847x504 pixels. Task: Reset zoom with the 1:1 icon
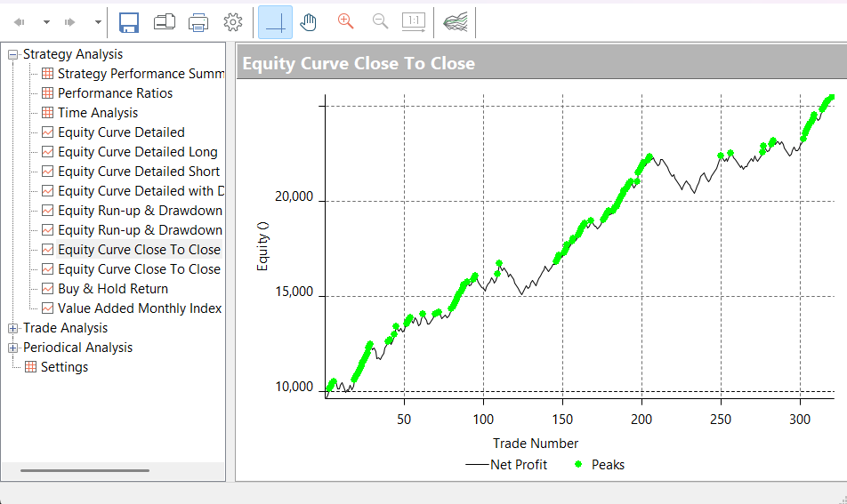click(x=414, y=22)
